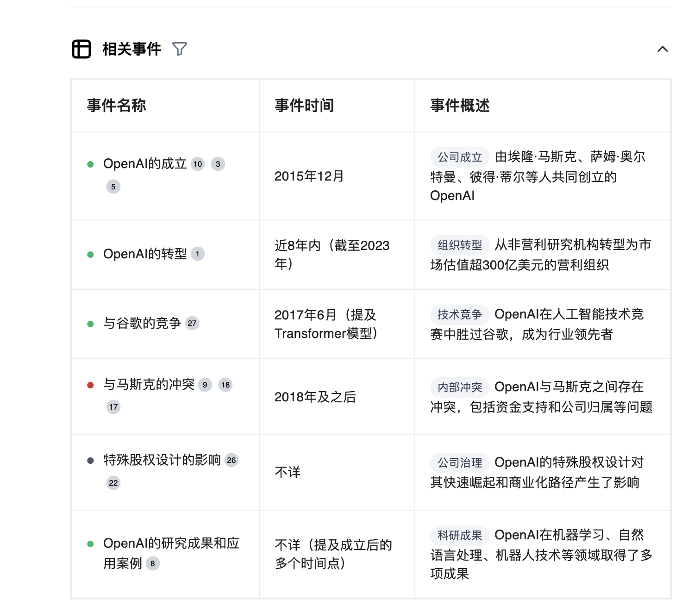Open reference badge 26 for 特殊股权设计的影响

point(231,460)
